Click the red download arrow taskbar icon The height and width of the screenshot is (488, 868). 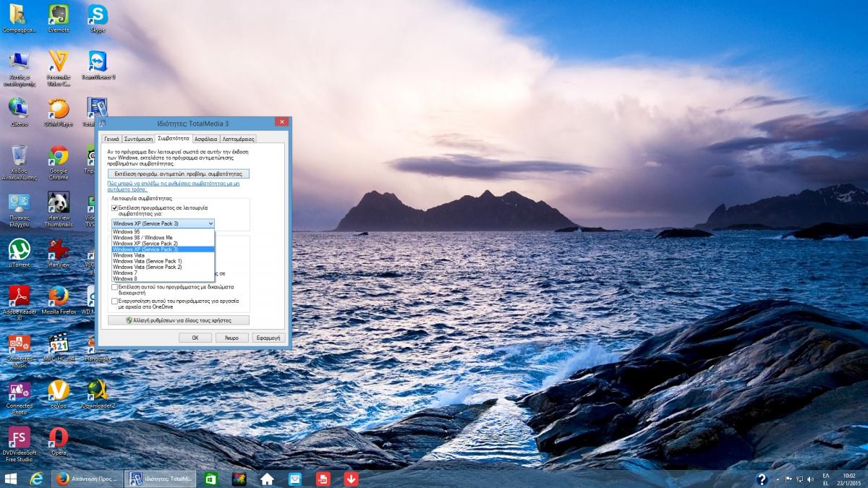352,479
